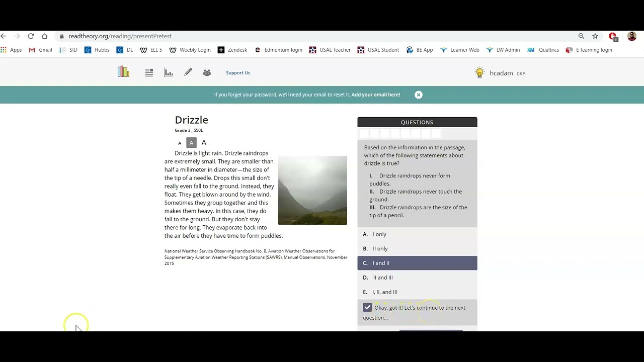Viewport: 644px width, 362px height.
Task: Choose answer E. I, II, and III
Action: [x=417, y=292]
